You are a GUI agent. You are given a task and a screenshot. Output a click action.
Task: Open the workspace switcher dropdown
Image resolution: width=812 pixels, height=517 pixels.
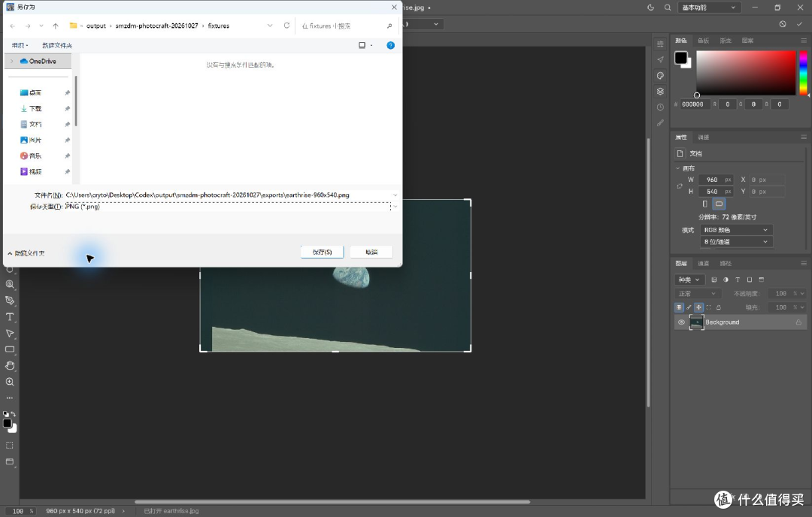click(708, 8)
